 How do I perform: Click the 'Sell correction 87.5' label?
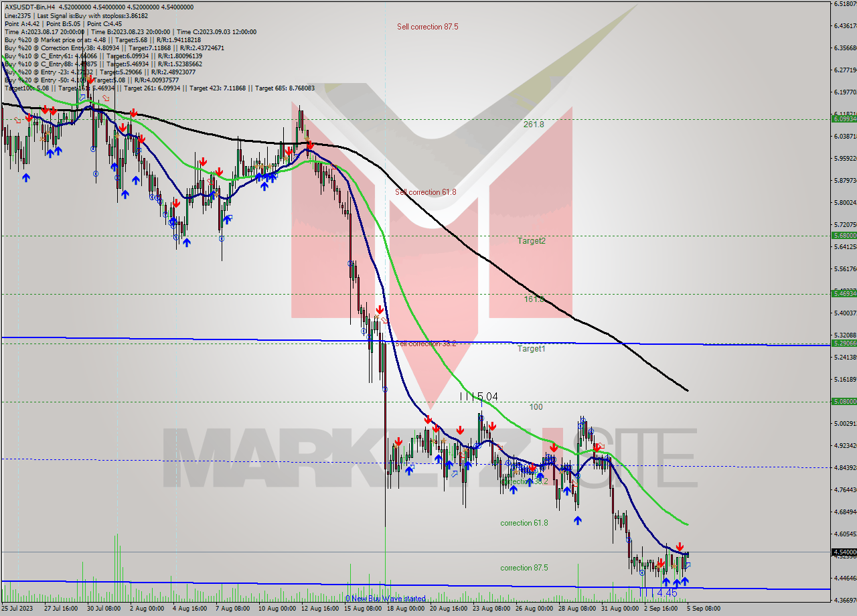tap(428, 27)
